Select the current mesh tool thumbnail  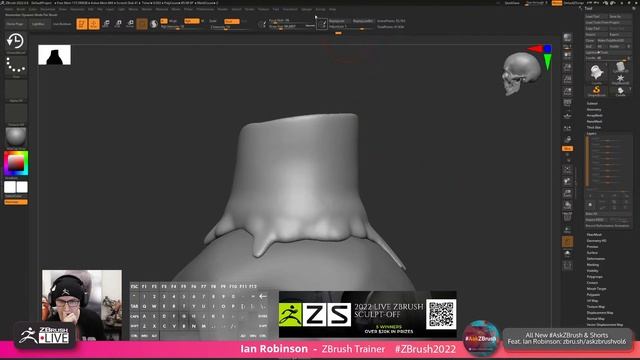click(x=596, y=73)
